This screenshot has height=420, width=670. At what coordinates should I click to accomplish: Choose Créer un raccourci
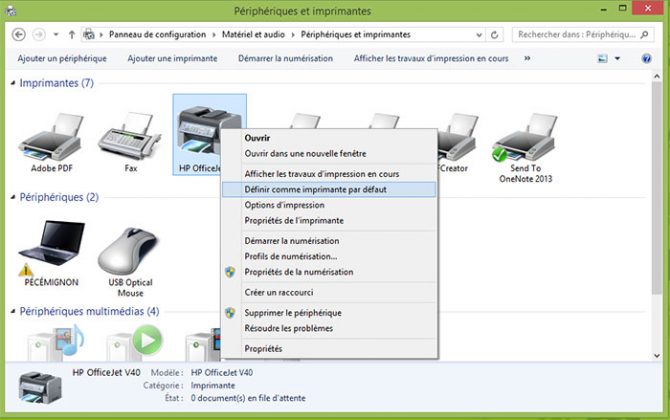click(x=329, y=292)
